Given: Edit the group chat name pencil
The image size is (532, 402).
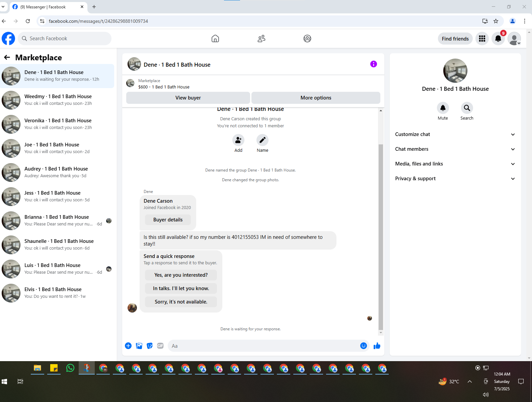Looking at the screenshot, I should (x=262, y=140).
